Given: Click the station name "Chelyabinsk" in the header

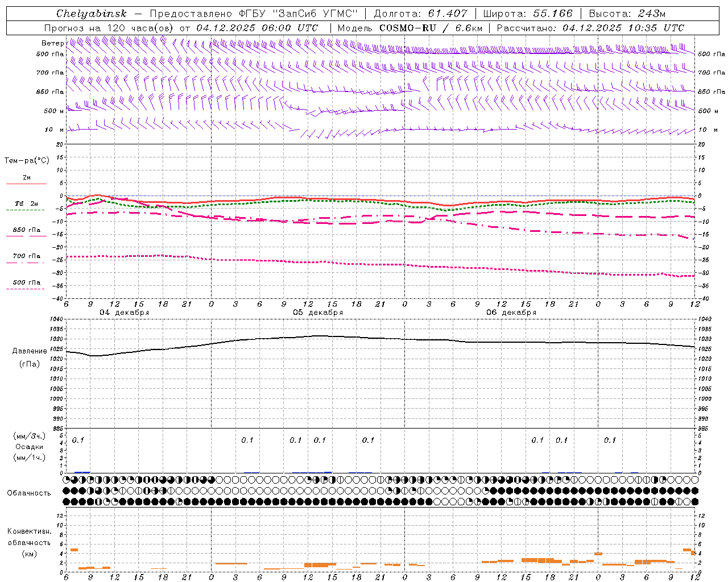Looking at the screenshot, I should pyautogui.click(x=92, y=14).
